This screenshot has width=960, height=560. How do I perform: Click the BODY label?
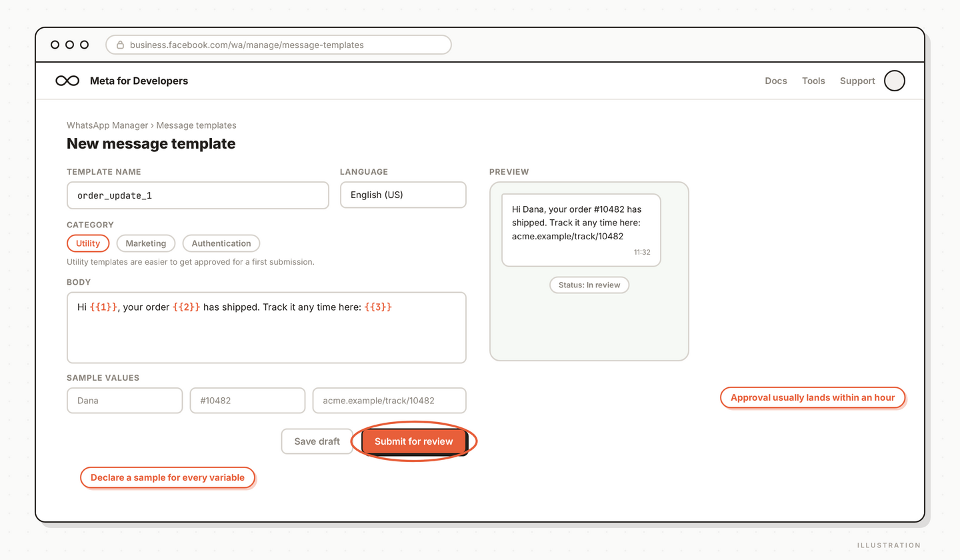click(x=79, y=283)
